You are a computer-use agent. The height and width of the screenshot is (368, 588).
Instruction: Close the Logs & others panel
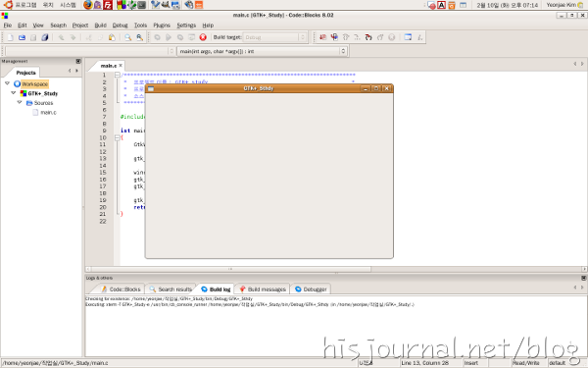click(583, 278)
